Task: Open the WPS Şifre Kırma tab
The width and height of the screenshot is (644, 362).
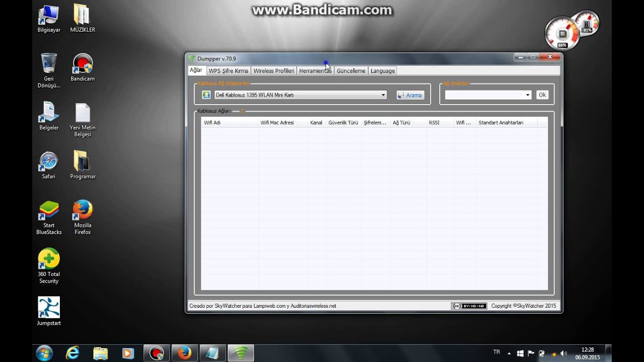Action: click(228, 71)
